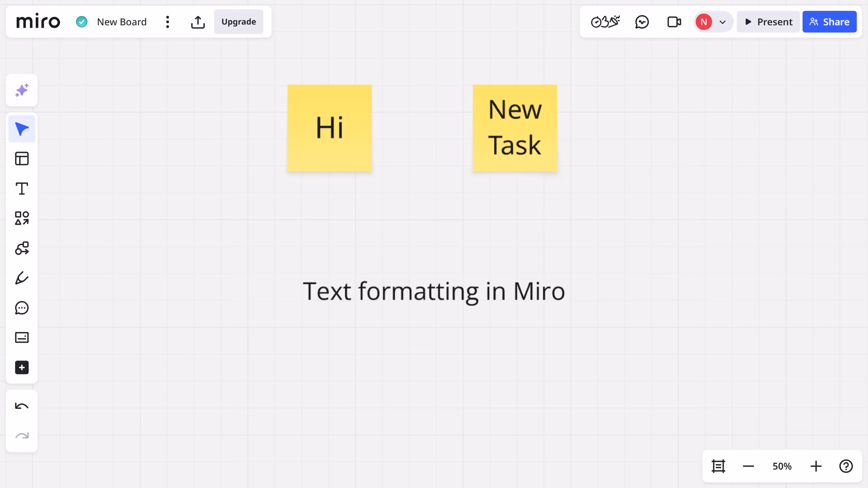Open the diagramming connector tool
The image size is (868, 488).
(22, 248)
